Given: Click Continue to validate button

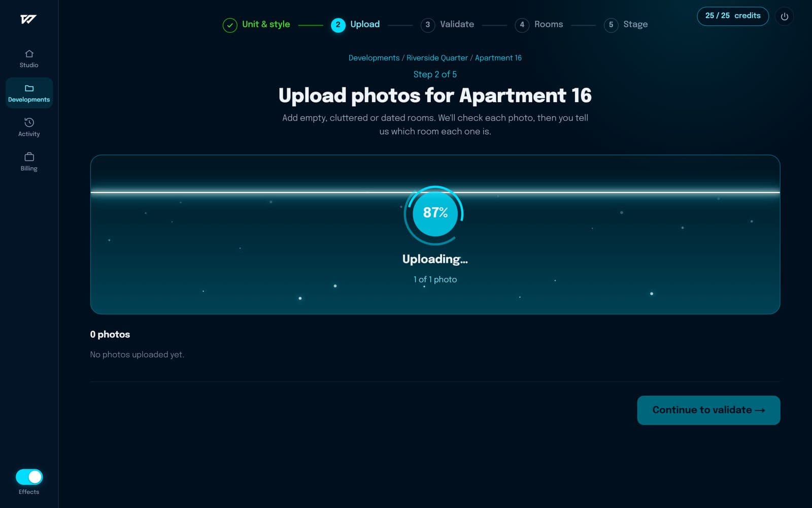Looking at the screenshot, I should coord(708,410).
